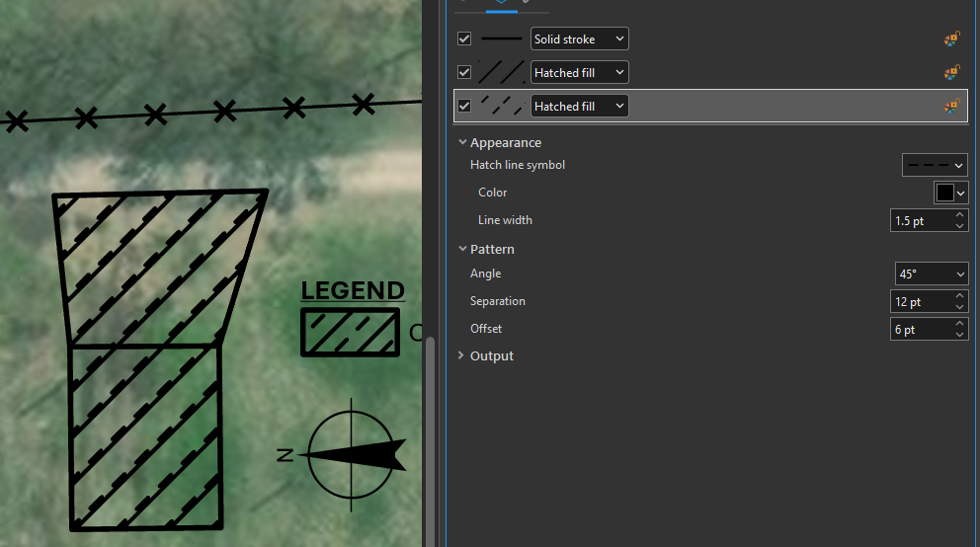Select the dashed hatched fill preview
This screenshot has width=980, height=547.
tap(501, 107)
